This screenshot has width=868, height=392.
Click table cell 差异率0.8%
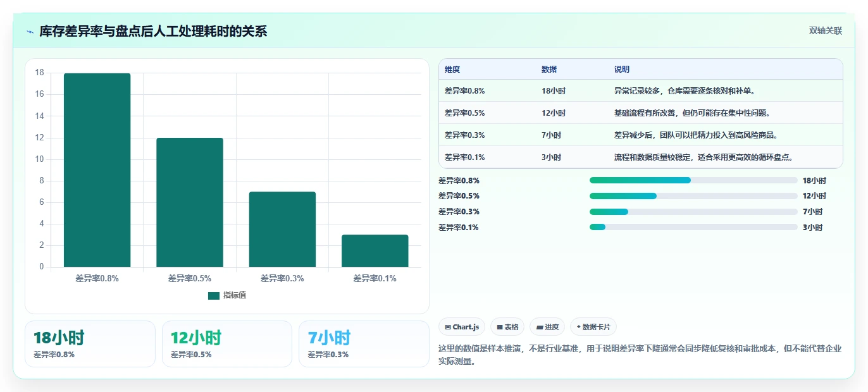pyautogui.click(x=465, y=91)
